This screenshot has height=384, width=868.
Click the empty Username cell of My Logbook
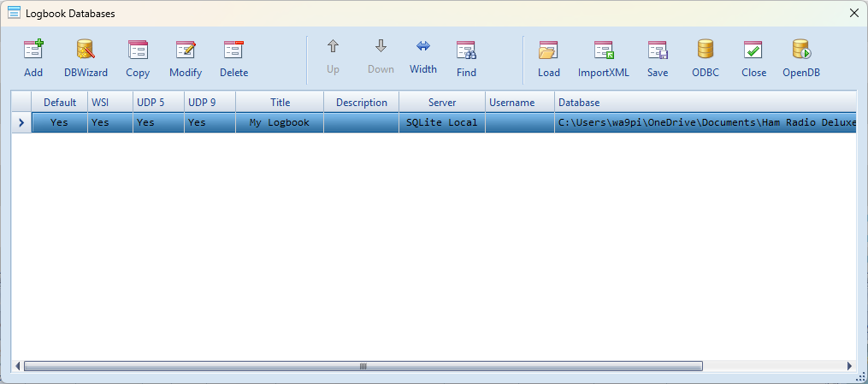tap(520, 123)
